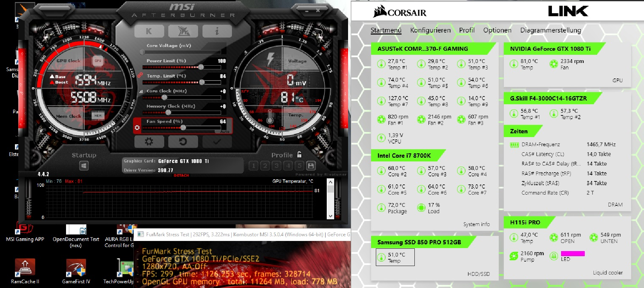
Task: Click the motherboard Fan #3 icon at 607 rpm
Action: [x=461, y=119]
